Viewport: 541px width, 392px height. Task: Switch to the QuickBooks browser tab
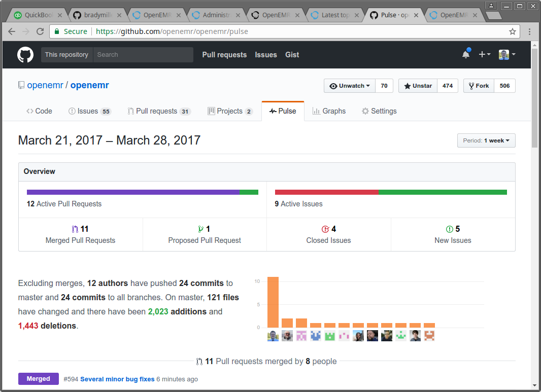pos(38,15)
